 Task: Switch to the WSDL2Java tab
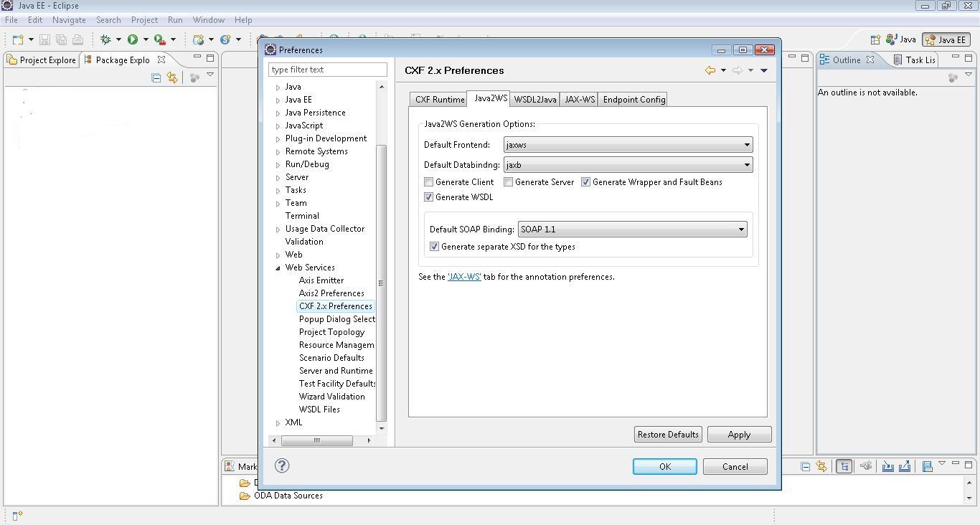click(534, 99)
